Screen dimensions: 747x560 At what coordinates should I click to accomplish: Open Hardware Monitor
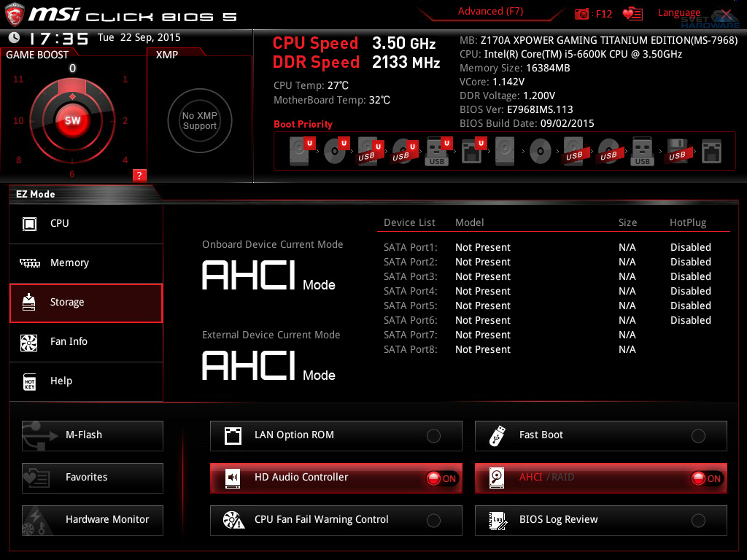(92, 520)
